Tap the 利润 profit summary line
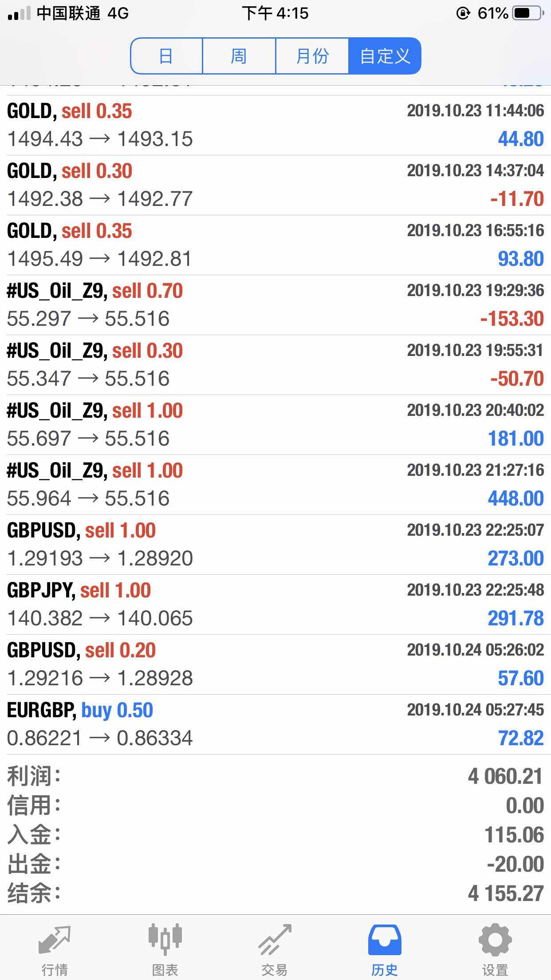The width and height of the screenshot is (551, 980). pyautogui.click(x=275, y=776)
